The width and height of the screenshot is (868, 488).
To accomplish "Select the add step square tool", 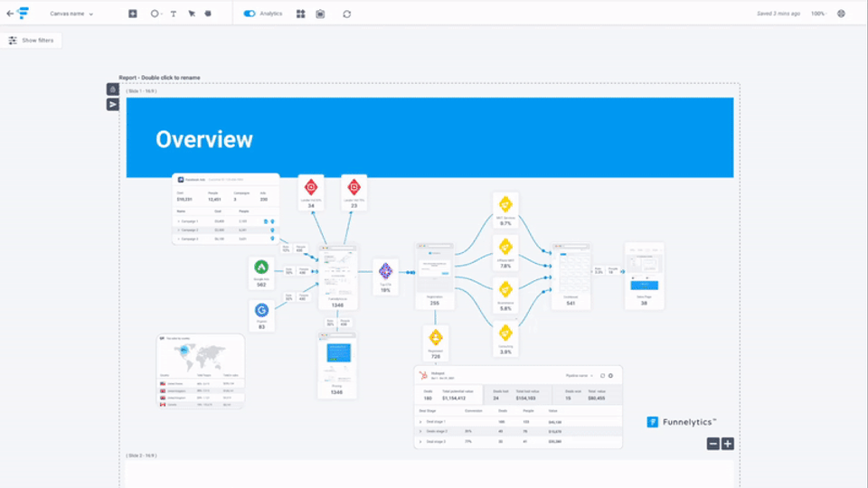I will tap(133, 14).
